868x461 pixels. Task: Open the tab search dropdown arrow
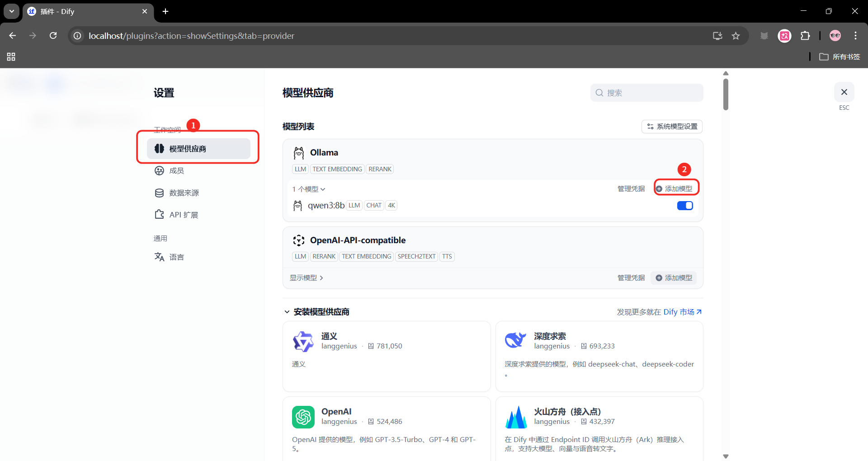pyautogui.click(x=12, y=11)
